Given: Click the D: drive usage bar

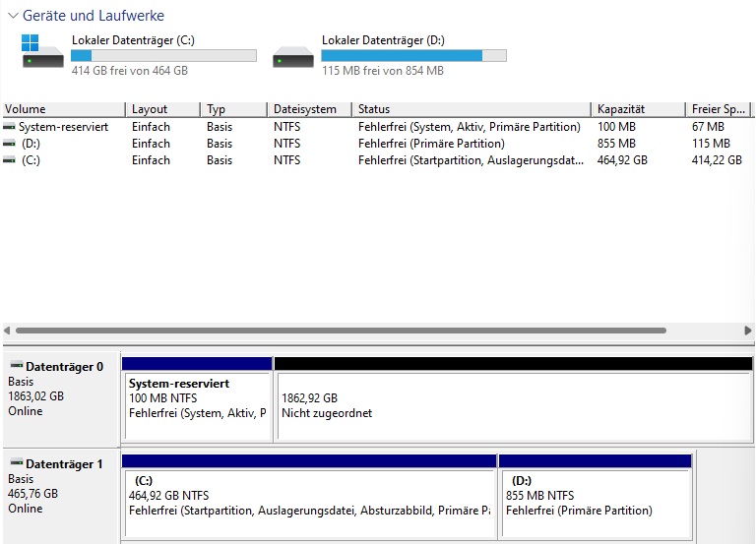Looking at the screenshot, I should tap(414, 56).
